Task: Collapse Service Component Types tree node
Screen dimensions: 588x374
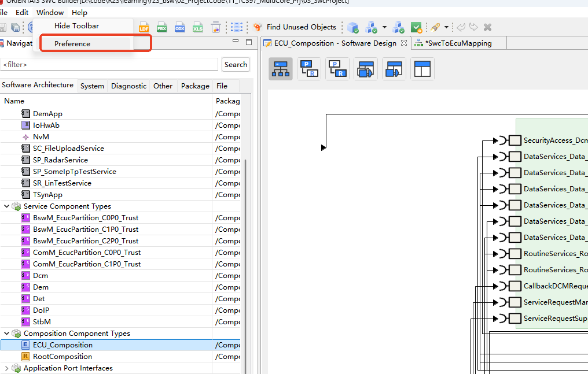Action: point(7,206)
